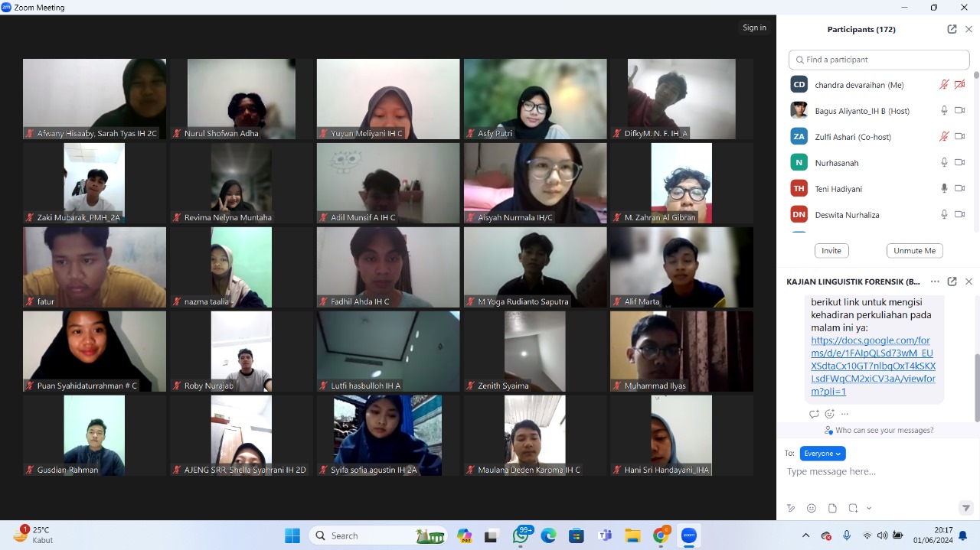Image resolution: width=980 pixels, height=550 pixels.
Task: Toggle Zulfi Ashari's muted microphone icon
Action: (944, 137)
